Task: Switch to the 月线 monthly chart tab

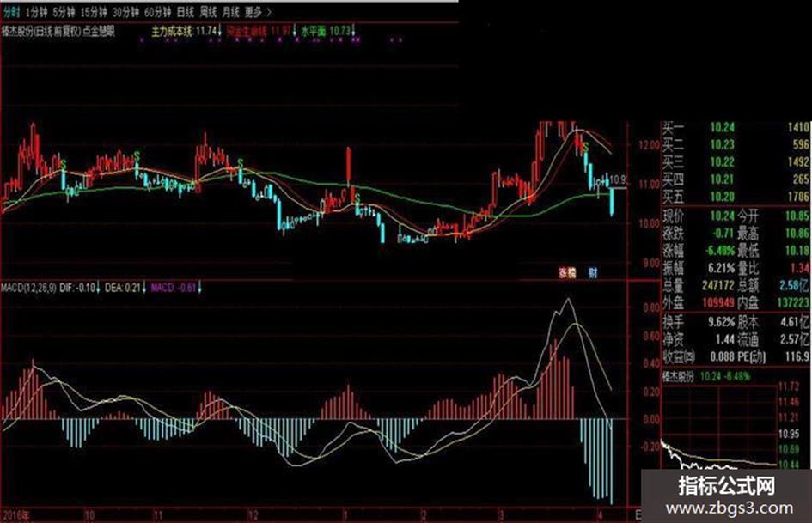Action: pyautogui.click(x=231, y=11)
